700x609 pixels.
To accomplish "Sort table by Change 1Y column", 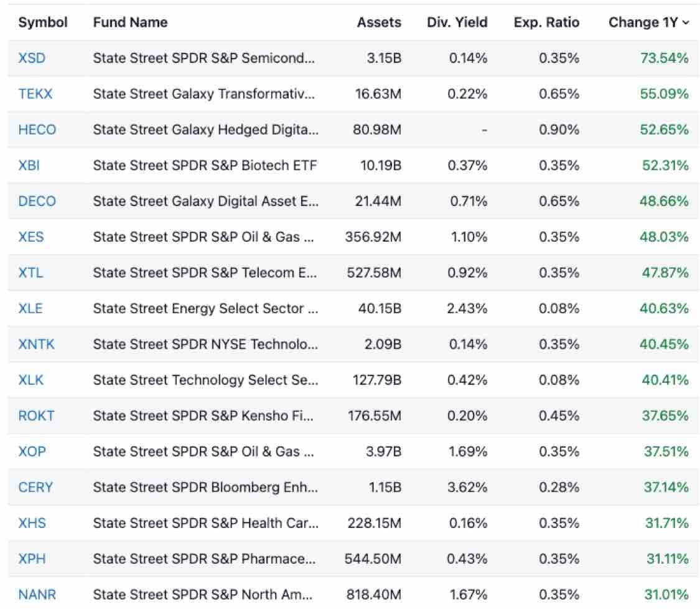I will (648, 22).
